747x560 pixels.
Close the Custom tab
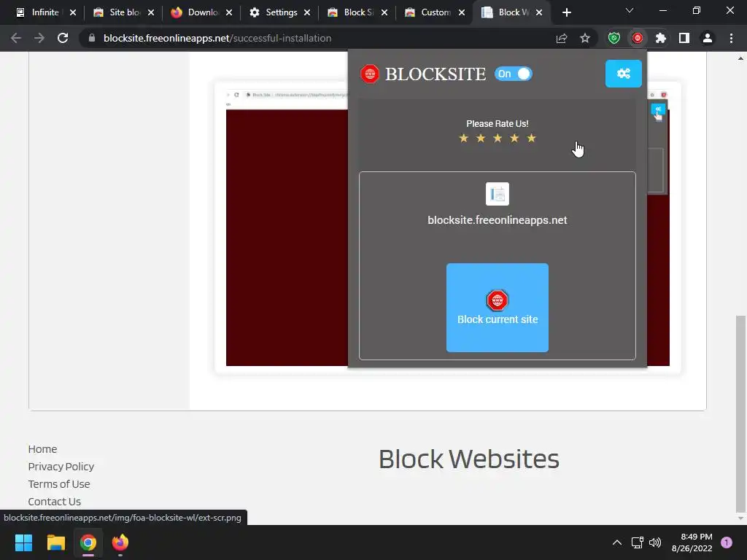462,12
